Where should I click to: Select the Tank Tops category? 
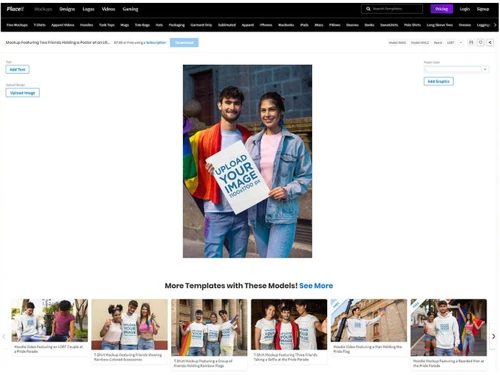(x=107, y=25)
